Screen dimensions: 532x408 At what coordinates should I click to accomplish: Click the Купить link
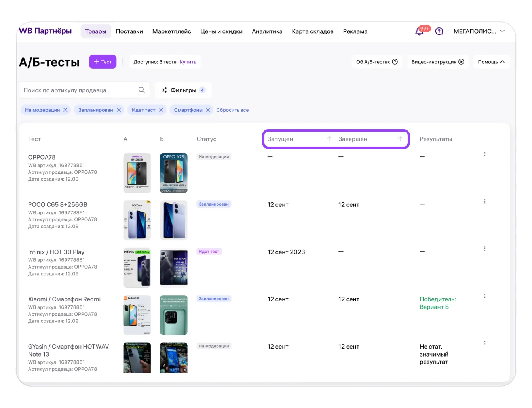coord(188,62)
